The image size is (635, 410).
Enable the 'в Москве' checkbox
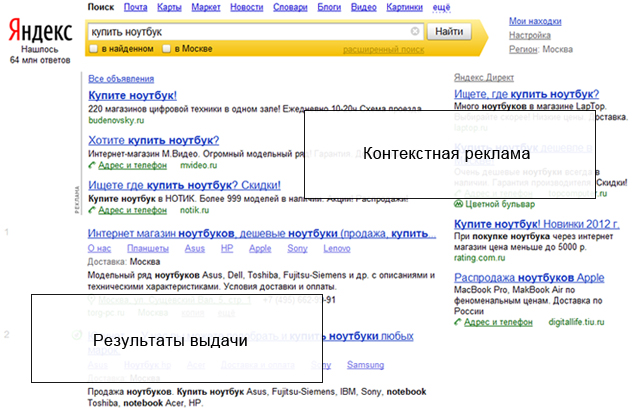pos(166,49)
